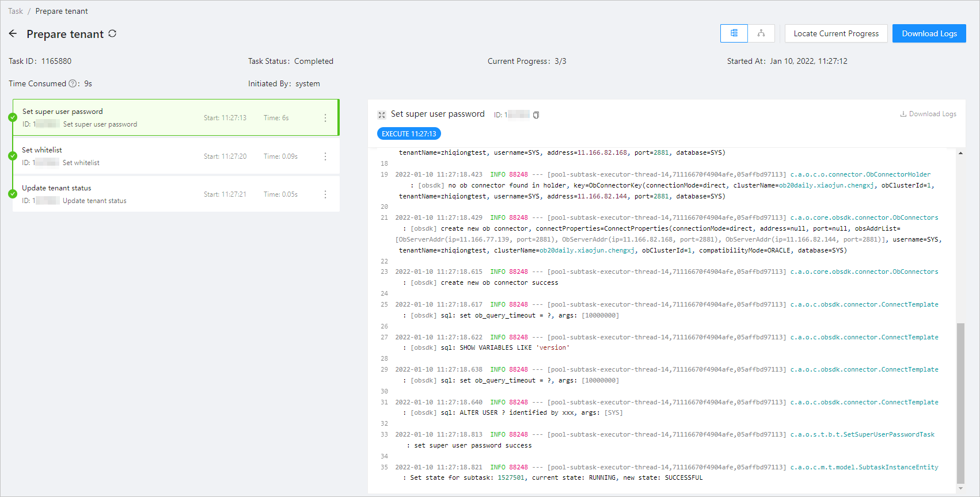Viewport: 980px width, 497px height.
Task: Download logs for Set super user password subtask
Action: coord(928,114)
